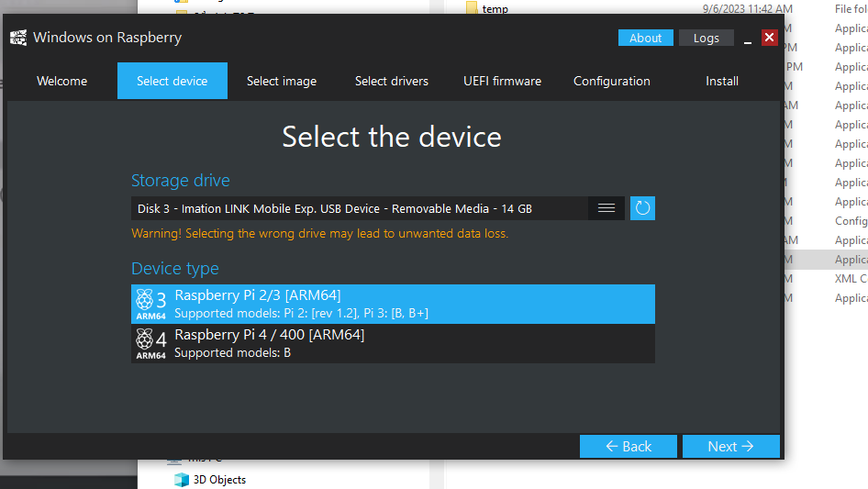Click the Raspberry Pi 3 ARM64 icon
868x489 pixels.
tap(151, 304)
